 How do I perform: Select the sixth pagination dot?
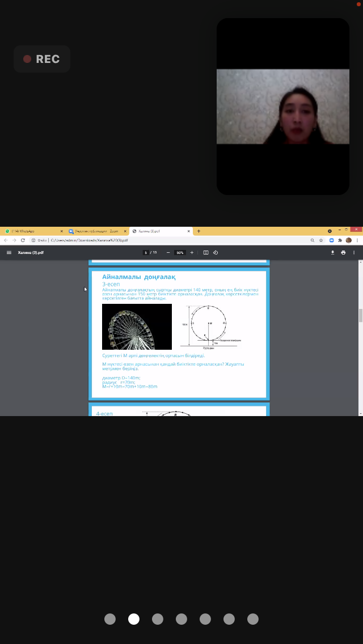tap(229, 619)
